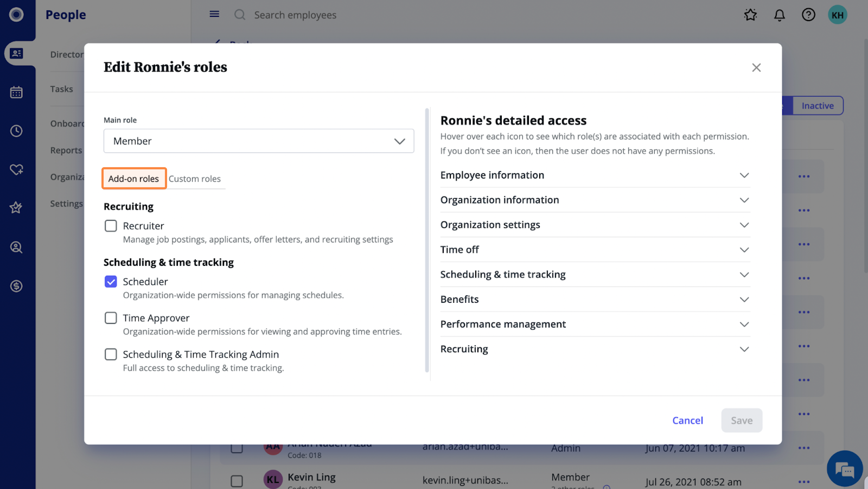This screenshot has width=868, height=489.
Task: Open the chat support bubble
Action: 845,468
